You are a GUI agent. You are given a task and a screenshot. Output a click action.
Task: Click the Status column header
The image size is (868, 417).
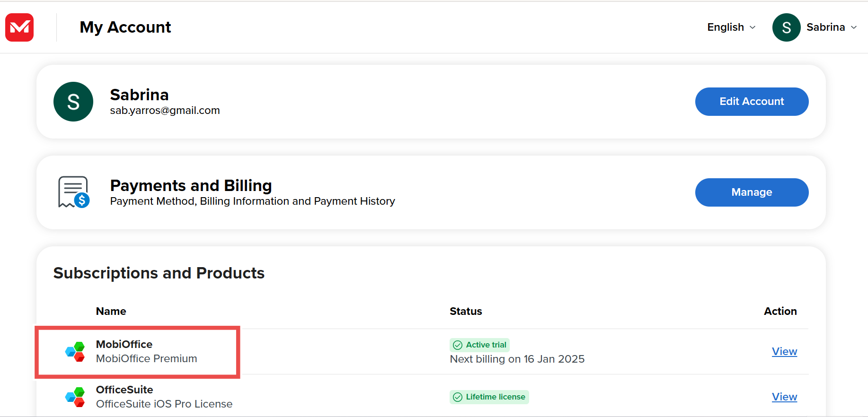[x=466, y=311]
